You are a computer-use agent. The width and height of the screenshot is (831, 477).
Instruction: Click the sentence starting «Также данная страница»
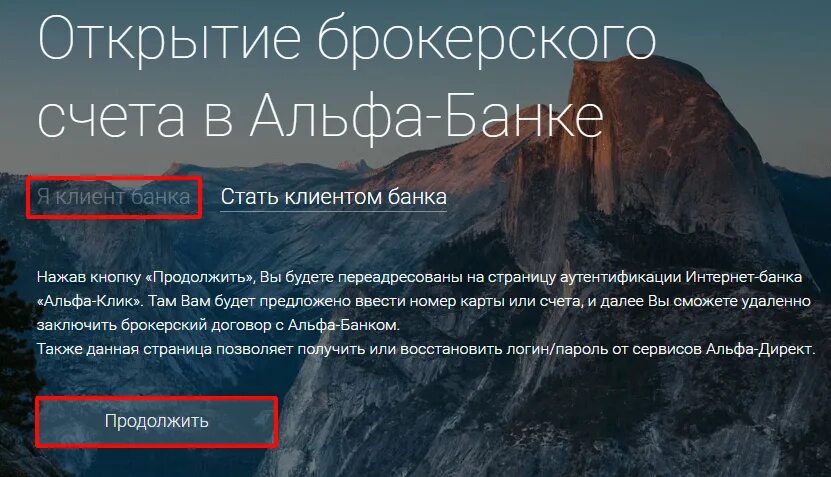pyautogui.click(x=426, y=349)
